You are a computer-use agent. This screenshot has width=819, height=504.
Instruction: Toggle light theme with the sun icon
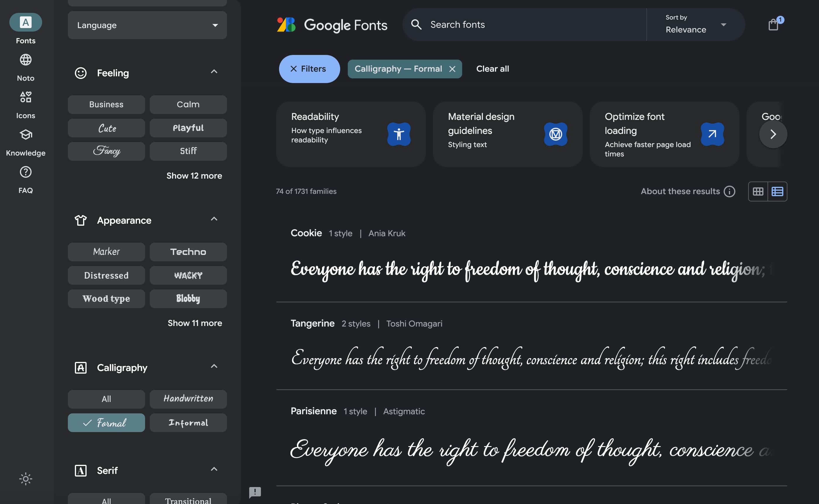point(25,479)
